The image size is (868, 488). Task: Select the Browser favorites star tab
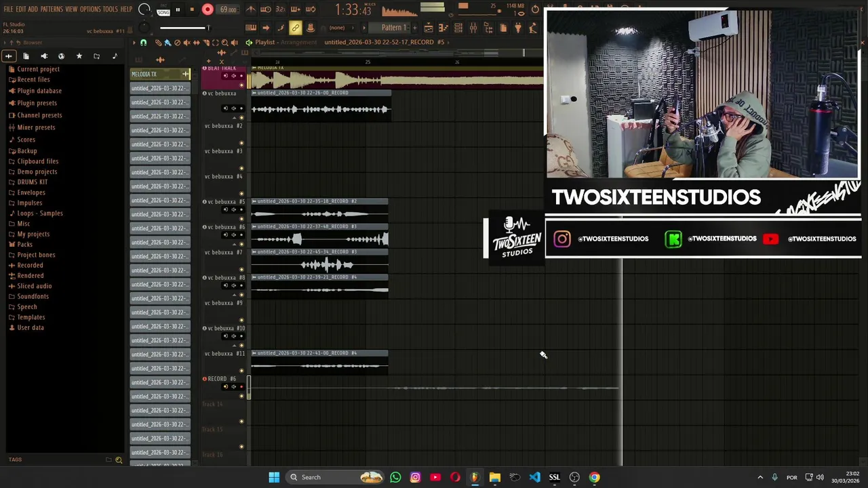point(79,56)
